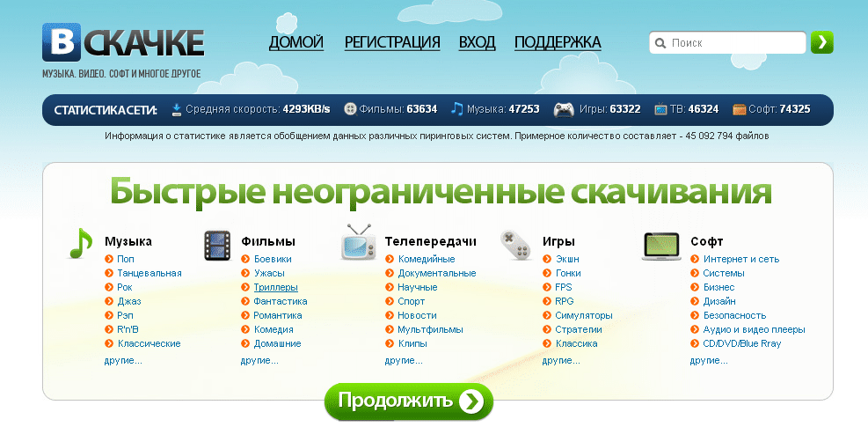Click the green music note icon
The width and height of the screenshot is (868, 427).
(81, 244)
